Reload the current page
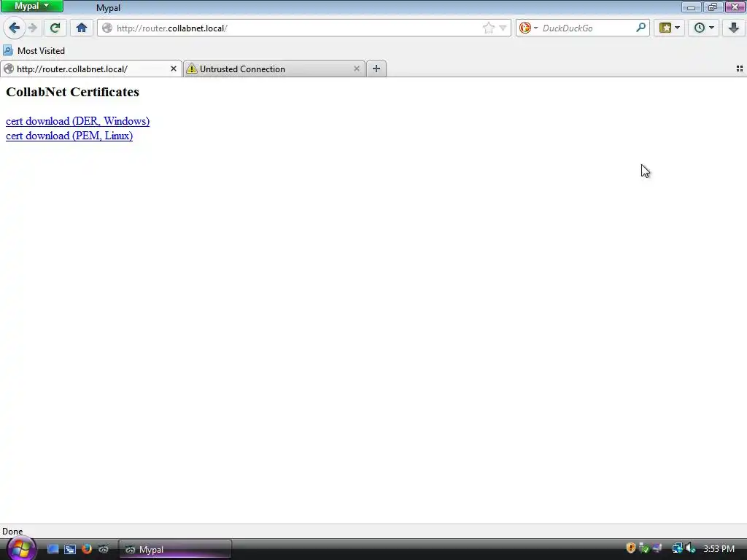 point(55,28)
